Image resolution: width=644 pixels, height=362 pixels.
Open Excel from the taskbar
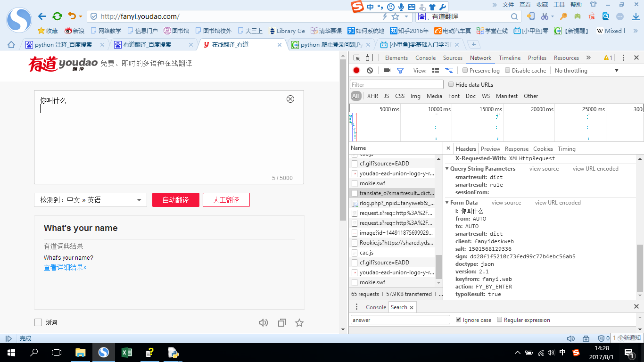point(126,352)
